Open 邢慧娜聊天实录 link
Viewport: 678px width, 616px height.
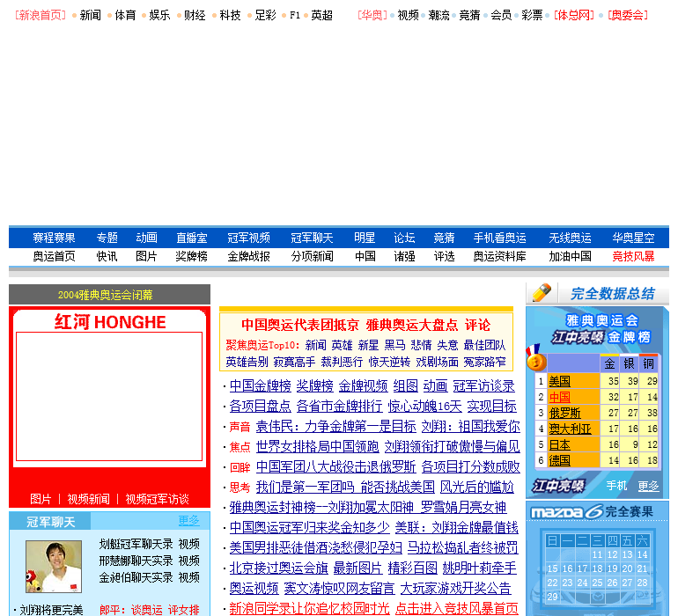[x=136, y=561]
